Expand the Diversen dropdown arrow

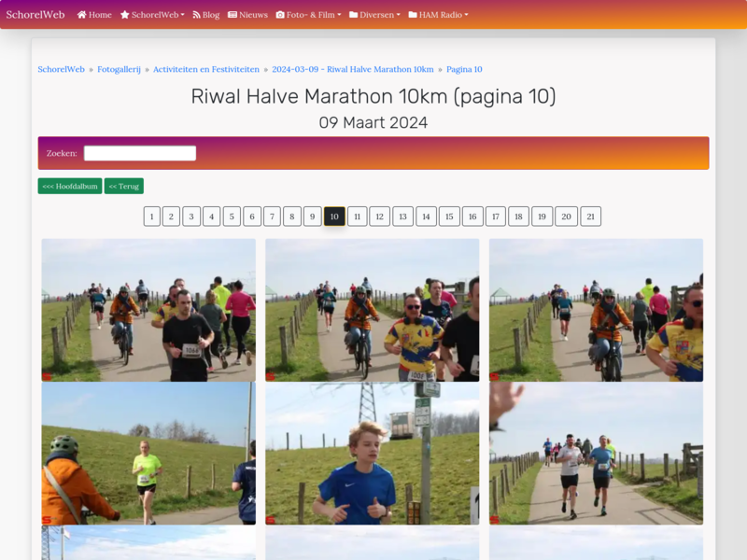pos(399,15)
